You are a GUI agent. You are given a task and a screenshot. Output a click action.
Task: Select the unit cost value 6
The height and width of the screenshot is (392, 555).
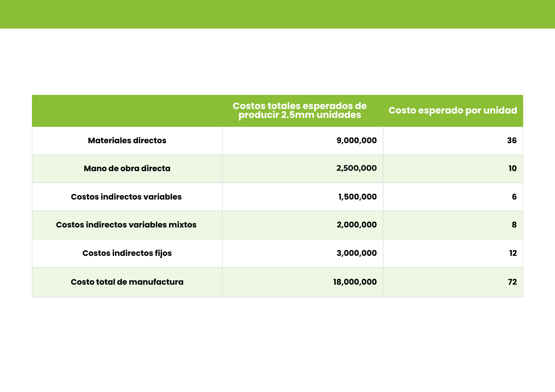pos(514,197)
